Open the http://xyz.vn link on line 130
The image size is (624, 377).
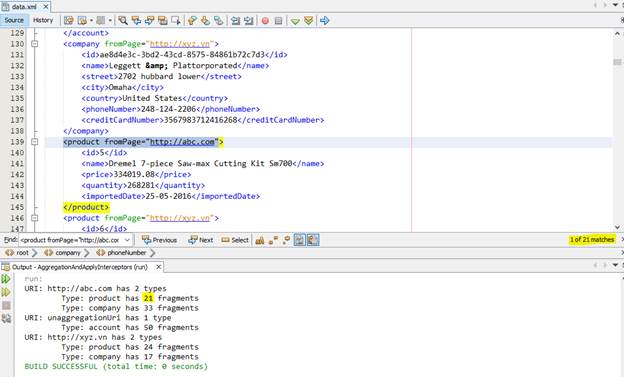[180, 44]
